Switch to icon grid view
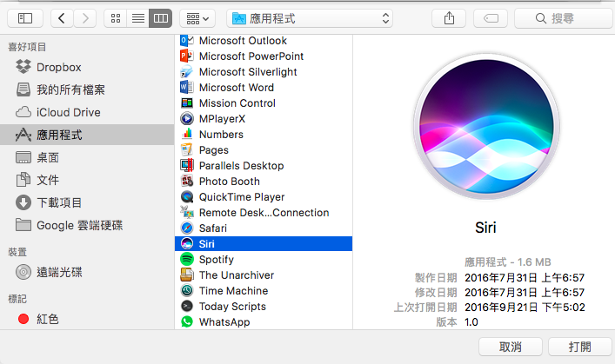Screen dimensions: 615x364 [x=116, y=18]
